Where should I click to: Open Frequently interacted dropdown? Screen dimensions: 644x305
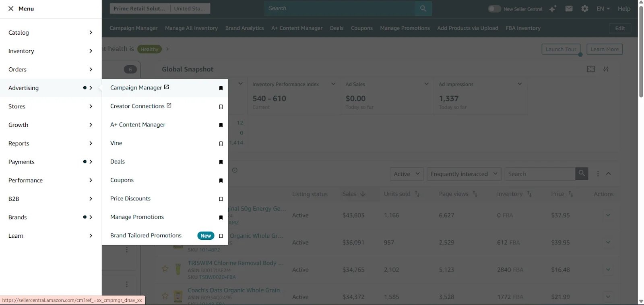tap(464, 174)
